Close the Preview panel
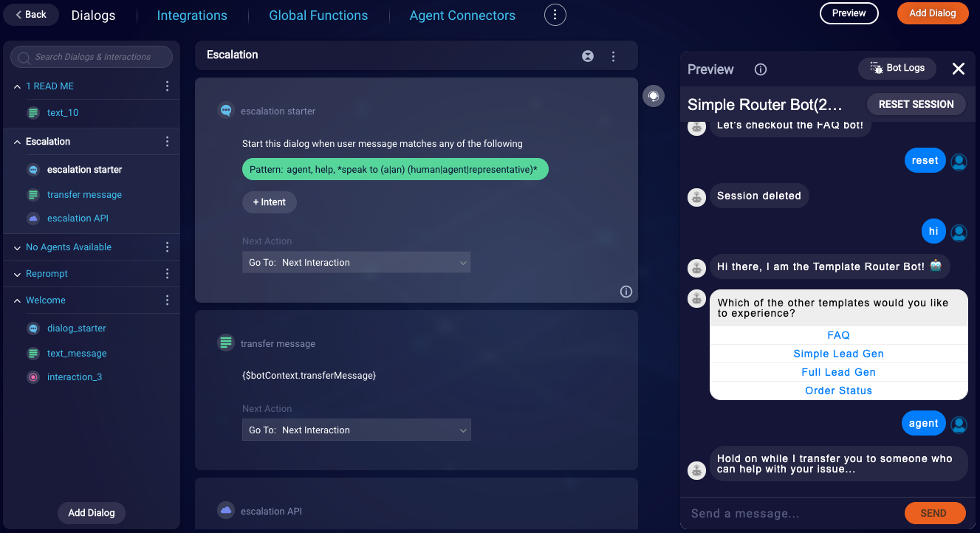Screen dimensions: 980x533 (959, 69)
